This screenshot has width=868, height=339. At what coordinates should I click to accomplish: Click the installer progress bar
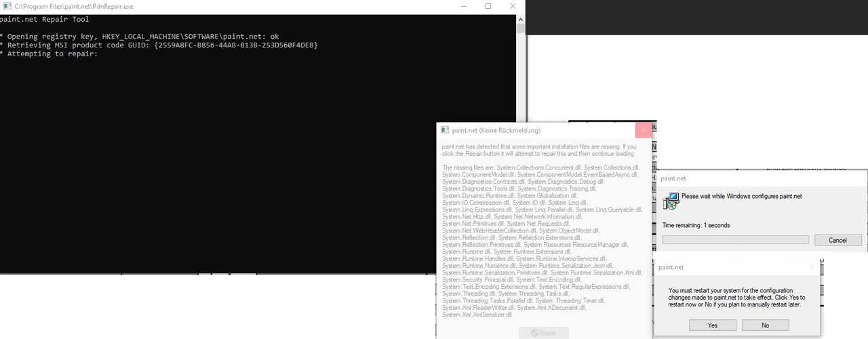coord(735,240)
